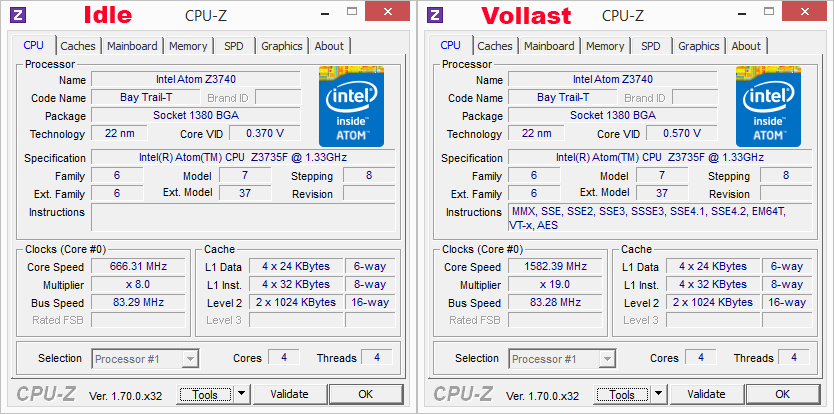Click Bus Speed value 83.28 MHz
This screenshot has width=834, height=414.
(x=555, y=303)
